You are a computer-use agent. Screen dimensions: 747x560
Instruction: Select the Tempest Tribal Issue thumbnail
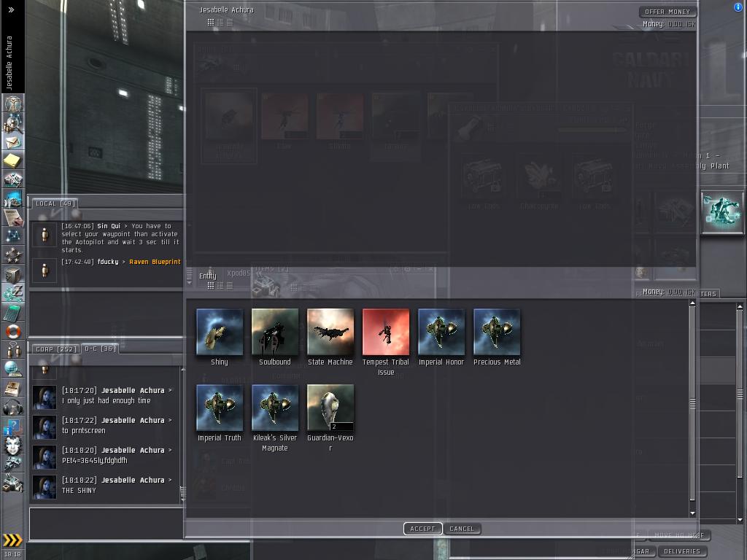coord(386,332)
